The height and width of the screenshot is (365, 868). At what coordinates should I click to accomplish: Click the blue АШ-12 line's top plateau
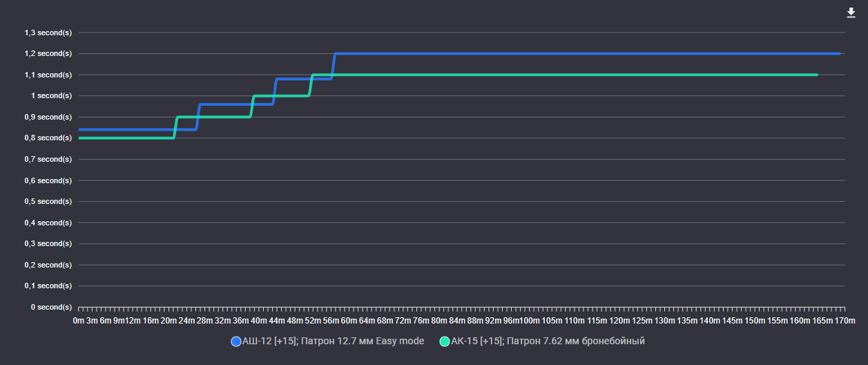click(587, 53)
